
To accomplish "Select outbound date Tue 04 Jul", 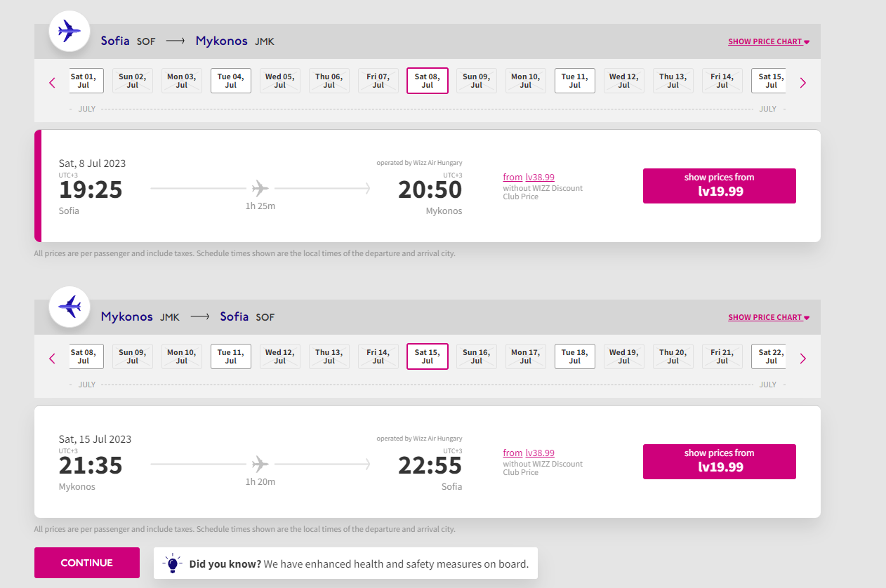I will tap(231, 81).
